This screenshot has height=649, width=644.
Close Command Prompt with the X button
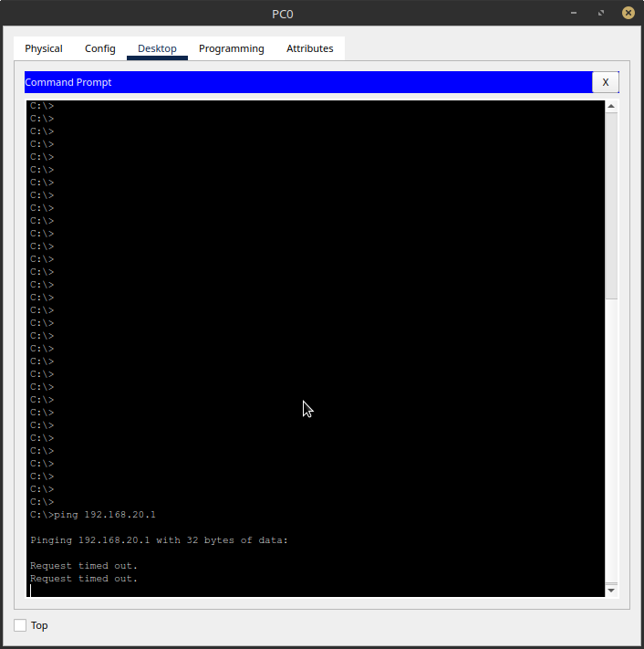(x=606, y=82)
